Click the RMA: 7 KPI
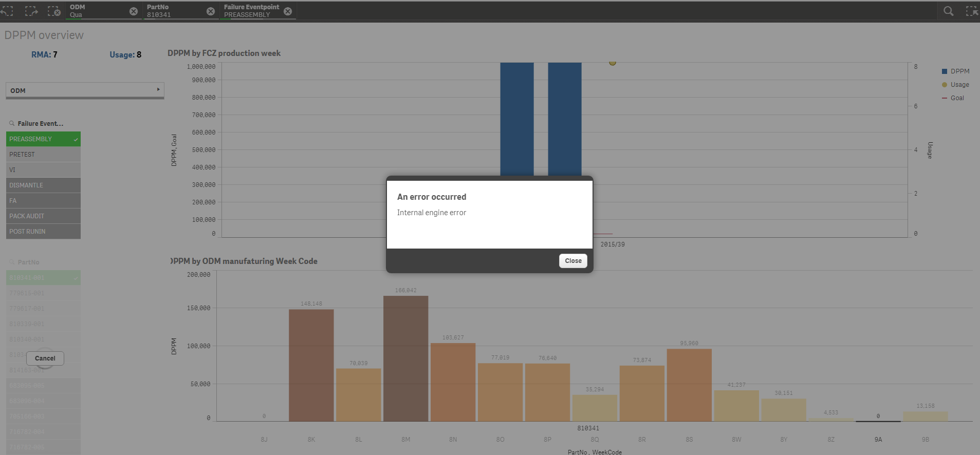980x455 pixels. click(x=44, y=54)
